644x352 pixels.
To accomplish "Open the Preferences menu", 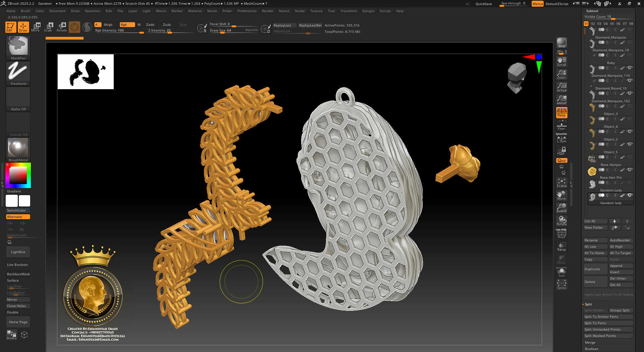I will (247, 11).
